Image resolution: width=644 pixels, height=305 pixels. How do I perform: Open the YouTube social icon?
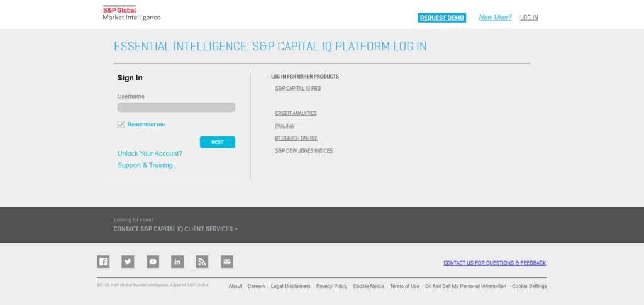(x=153, y=262)
